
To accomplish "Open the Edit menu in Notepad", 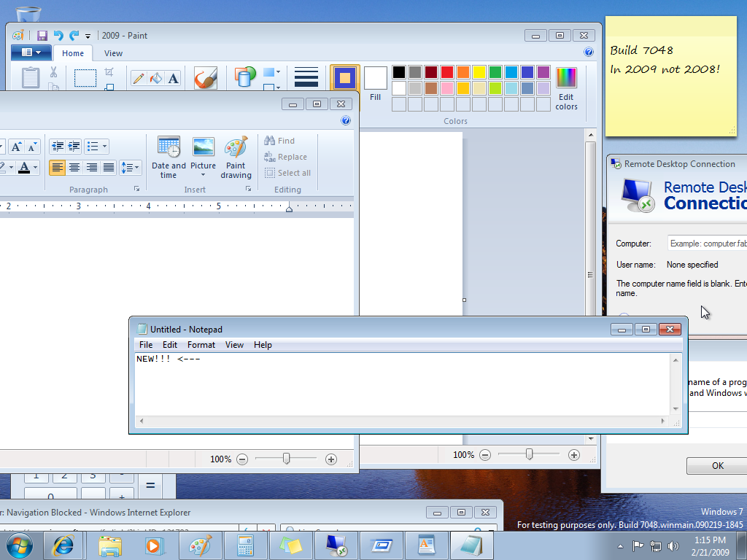I will coord(169,345).
